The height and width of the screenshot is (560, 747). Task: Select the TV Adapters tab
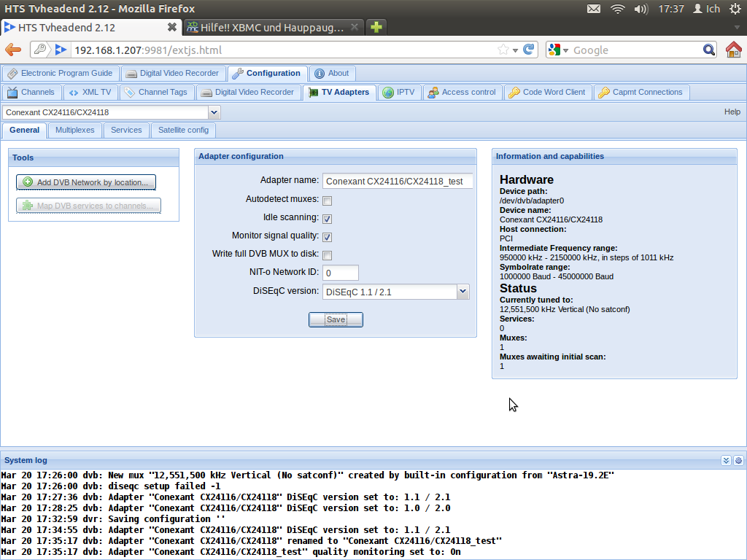[x=339, y=93]
